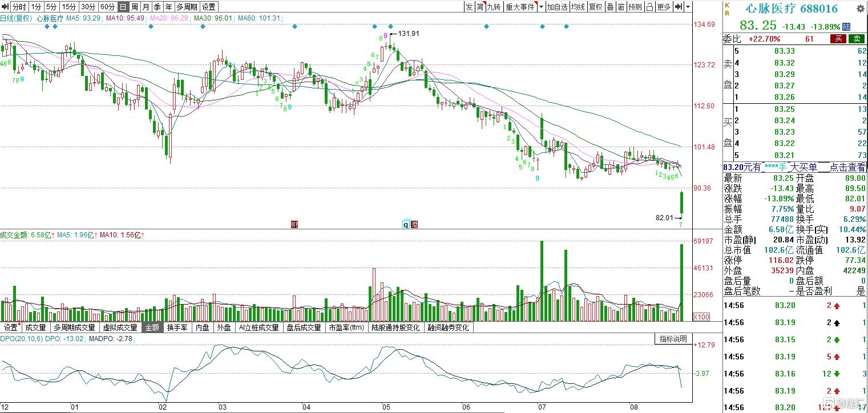The width and height of the screenshot is (868, 413).
Task: Select the 市盈率(ttm) tab
Action: 347,327
